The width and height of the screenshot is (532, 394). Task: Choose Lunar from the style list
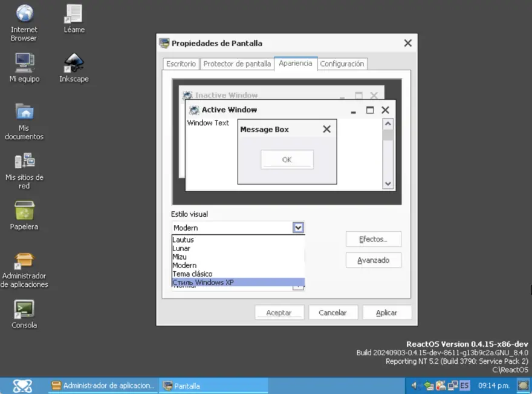[x=238, y=248]
